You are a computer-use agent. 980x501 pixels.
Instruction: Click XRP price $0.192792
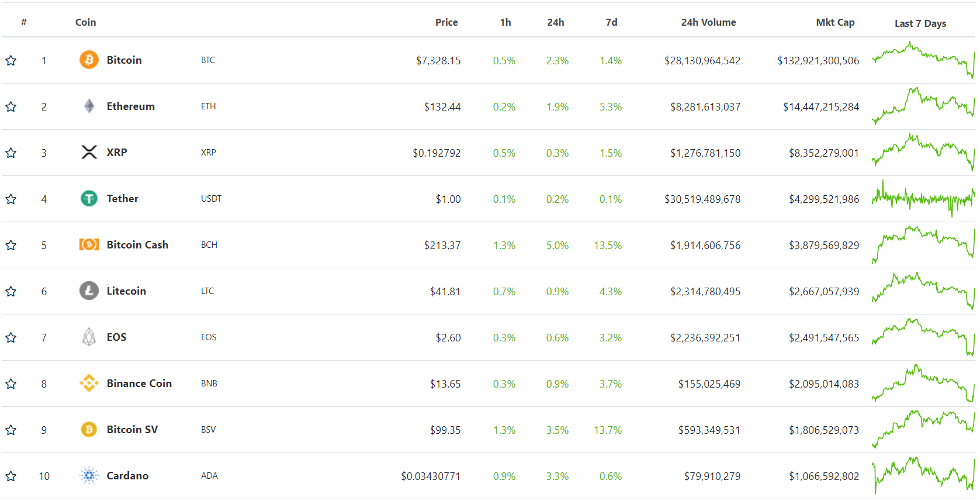(437, 153)
